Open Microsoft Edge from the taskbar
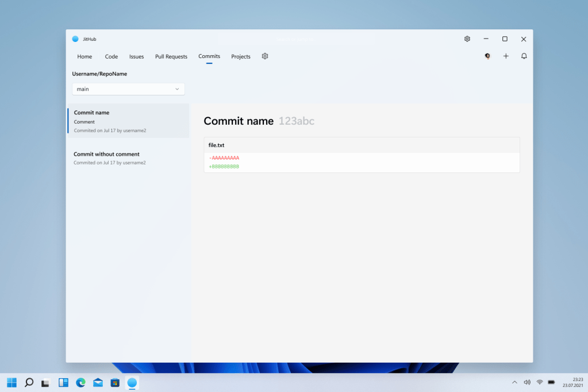 point(80,382)
